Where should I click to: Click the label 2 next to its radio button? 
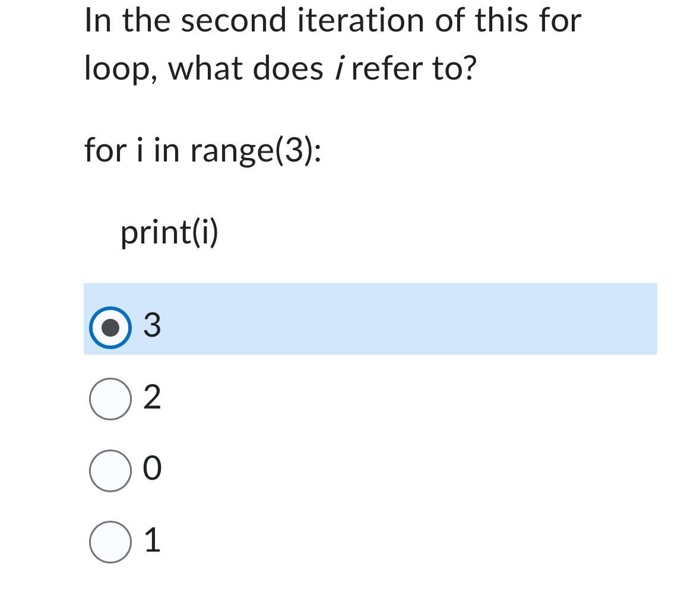(152, 398)
